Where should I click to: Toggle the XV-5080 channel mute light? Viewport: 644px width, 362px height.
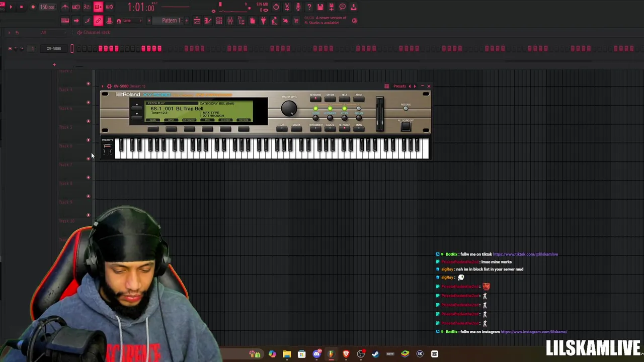click(x=10, y=48)
